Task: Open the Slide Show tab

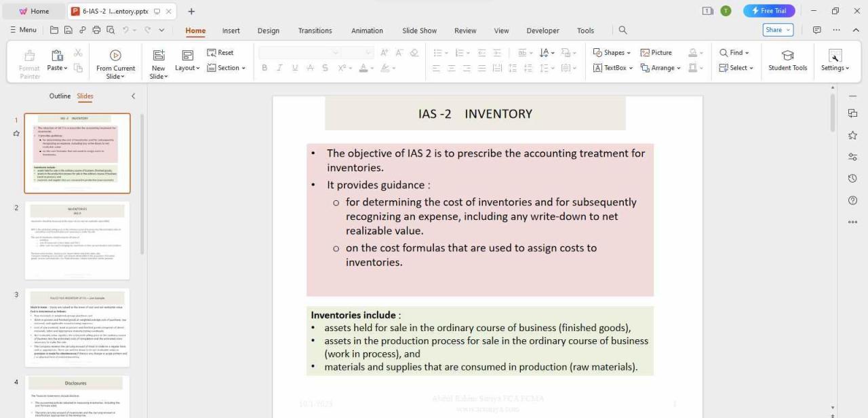Action: pos(420,31)
